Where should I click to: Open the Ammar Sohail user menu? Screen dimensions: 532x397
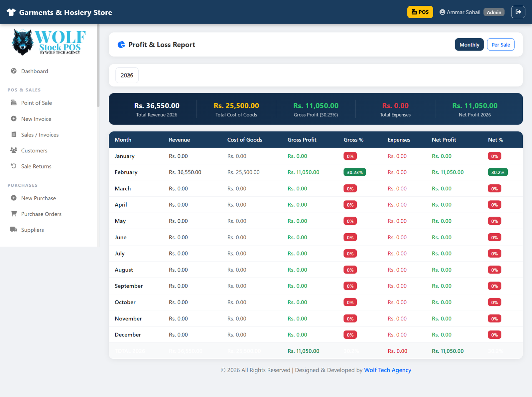pos(460,12)
